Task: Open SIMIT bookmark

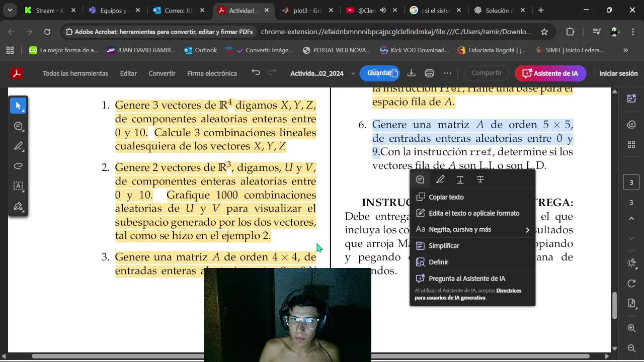Action: tap(571, 50)
